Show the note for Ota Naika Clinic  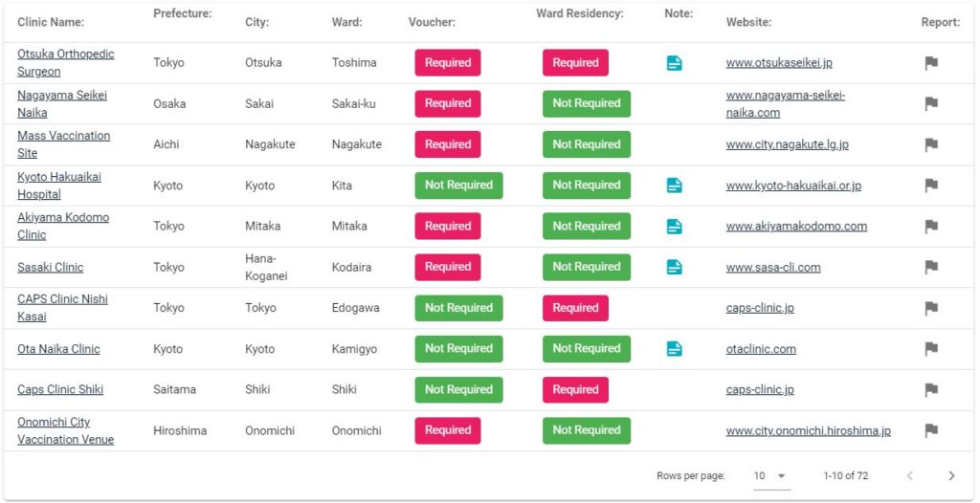(x=674, y=349)
